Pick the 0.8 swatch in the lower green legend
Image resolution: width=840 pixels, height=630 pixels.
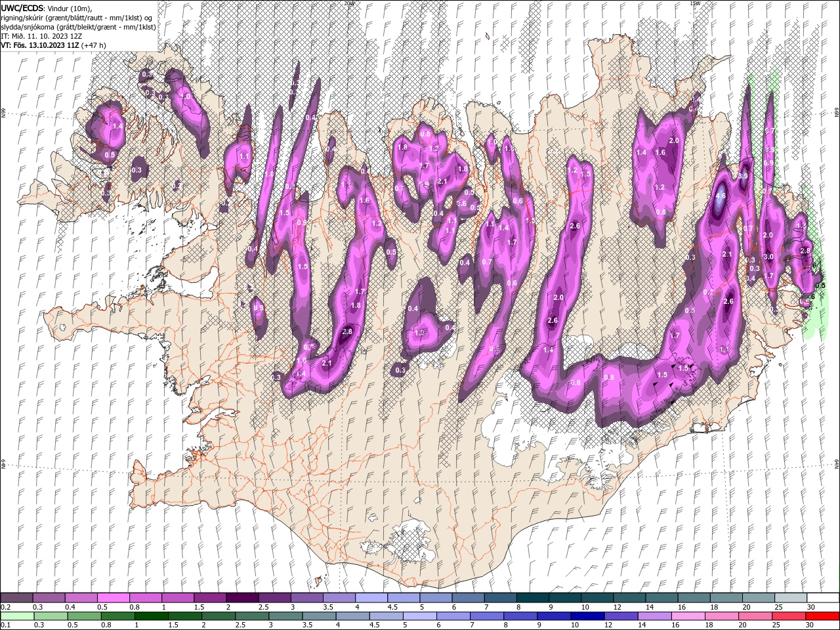(x=117, y=616)
